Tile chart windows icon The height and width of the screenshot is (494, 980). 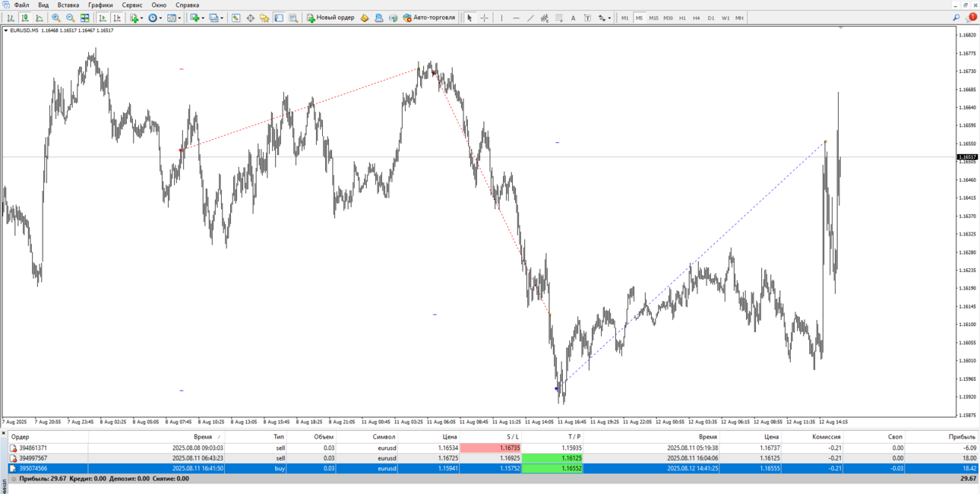tap(85, 17)
